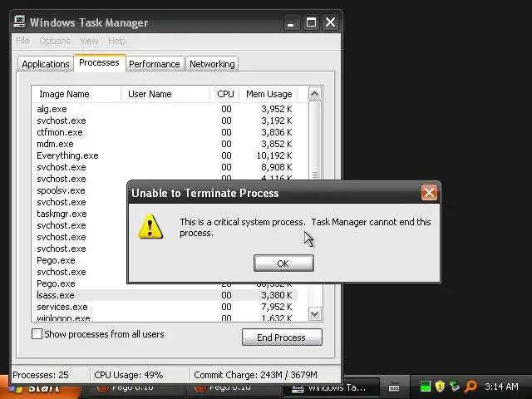
Task: Click the keyboard icon on the taskbar
Action: point(394,387)
